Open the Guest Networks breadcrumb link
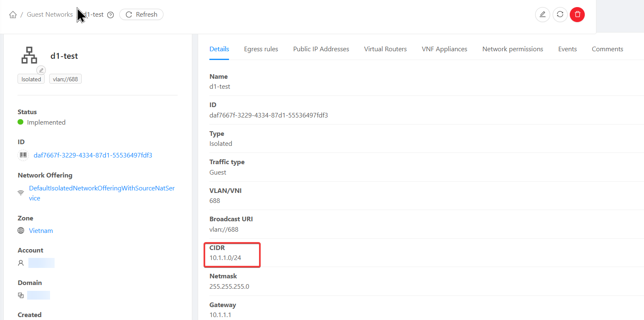This screenshot has width=644, height=320. 50,15
